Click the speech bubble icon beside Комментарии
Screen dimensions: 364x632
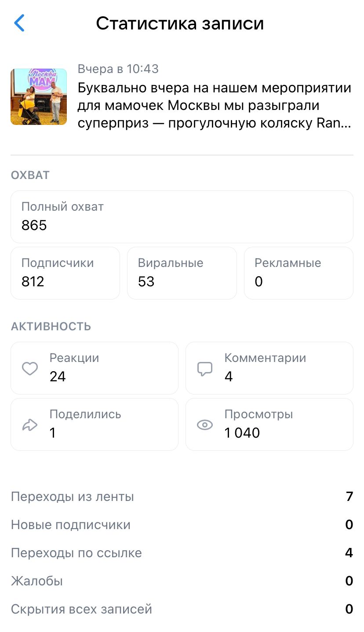coord(205,369)
